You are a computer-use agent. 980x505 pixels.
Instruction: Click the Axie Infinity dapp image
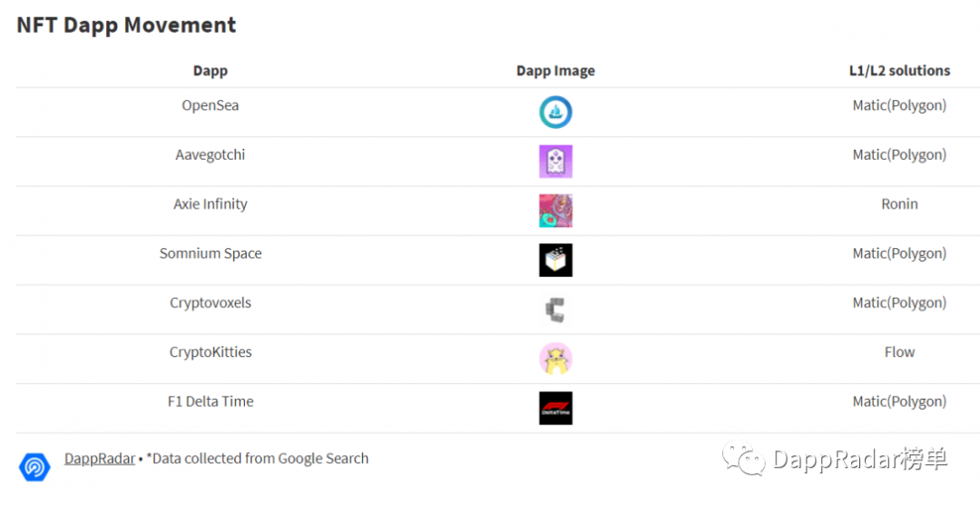coord(555,211)
